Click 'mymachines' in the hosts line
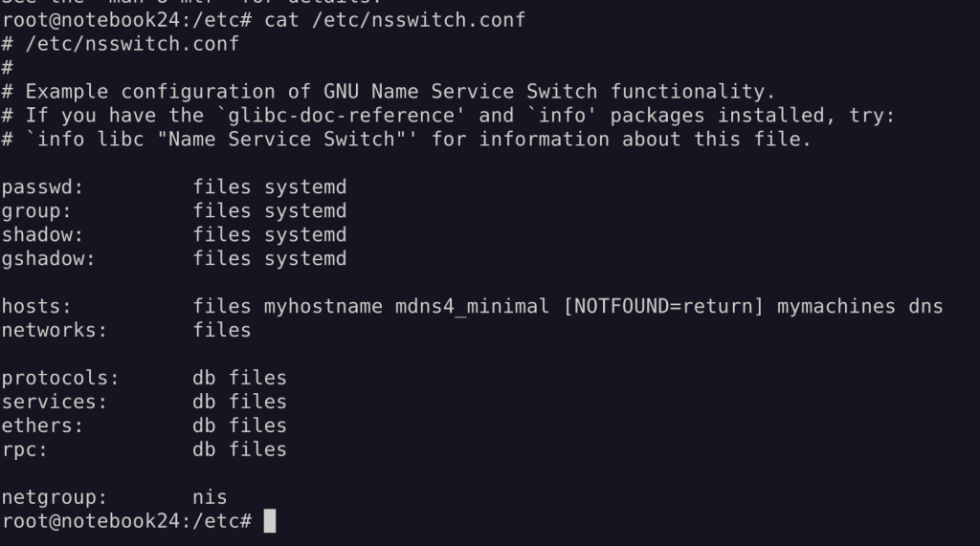Screen dimensions: 980x546 [836, 307]
